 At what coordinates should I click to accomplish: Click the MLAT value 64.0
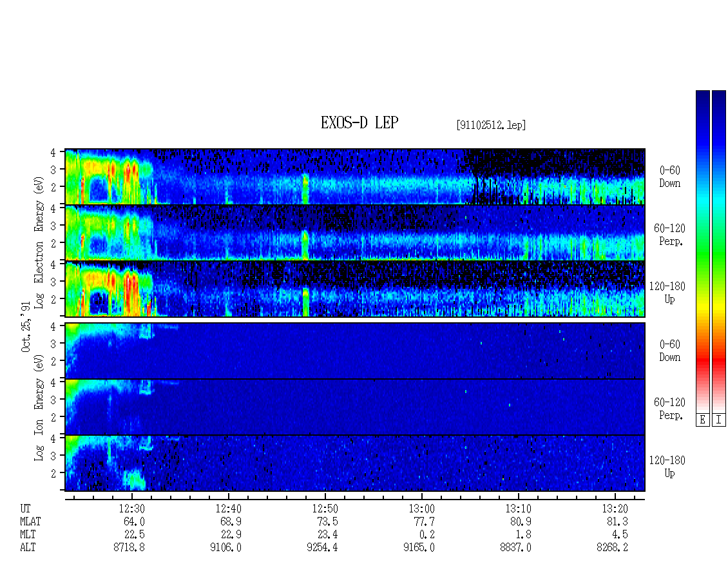(x=134, y=521)
